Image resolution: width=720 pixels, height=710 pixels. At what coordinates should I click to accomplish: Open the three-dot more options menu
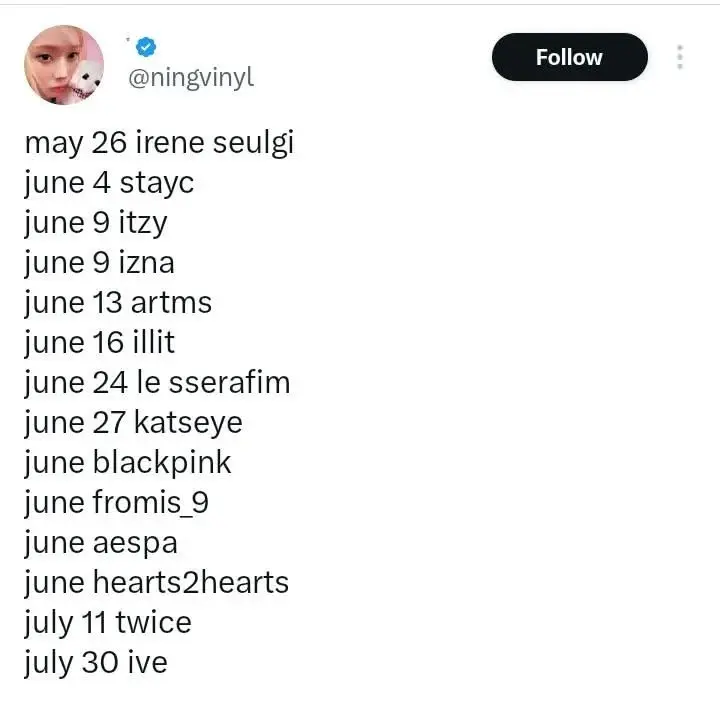680,57
